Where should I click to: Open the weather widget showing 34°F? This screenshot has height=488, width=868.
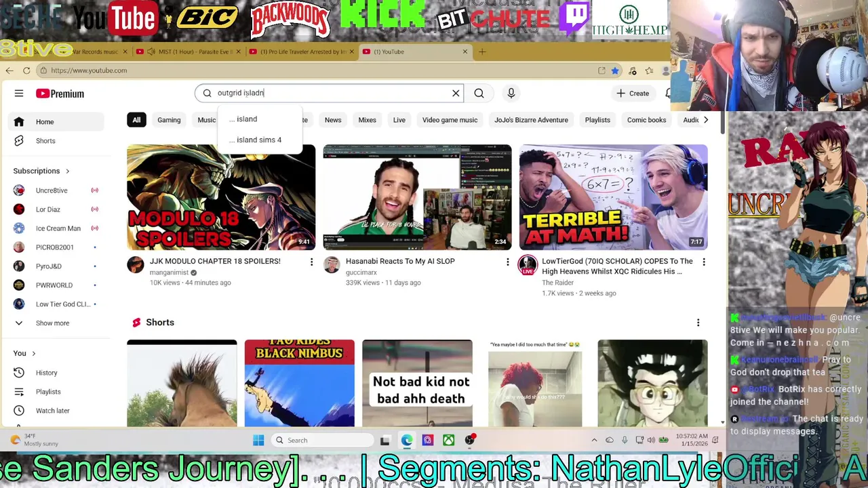34,441
